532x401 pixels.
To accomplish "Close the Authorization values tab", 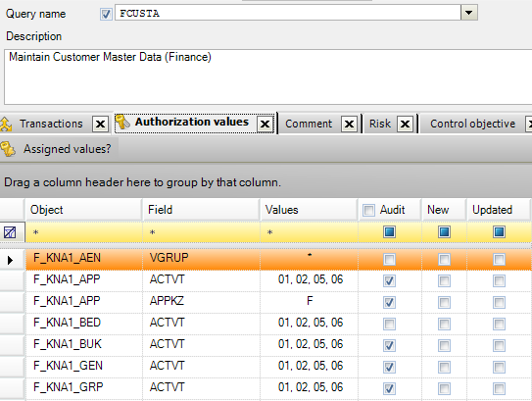I will pyautogui.click(x=265, y=124).
